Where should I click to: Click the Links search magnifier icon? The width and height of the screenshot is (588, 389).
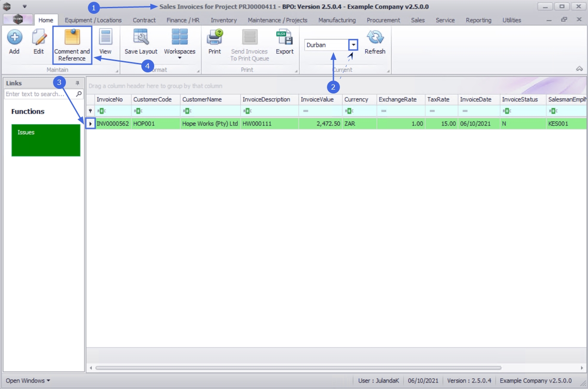79,94
